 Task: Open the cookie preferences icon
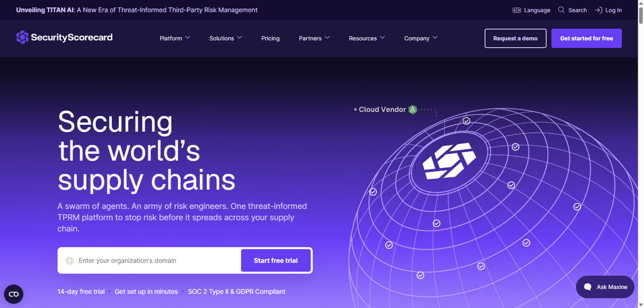14,294
